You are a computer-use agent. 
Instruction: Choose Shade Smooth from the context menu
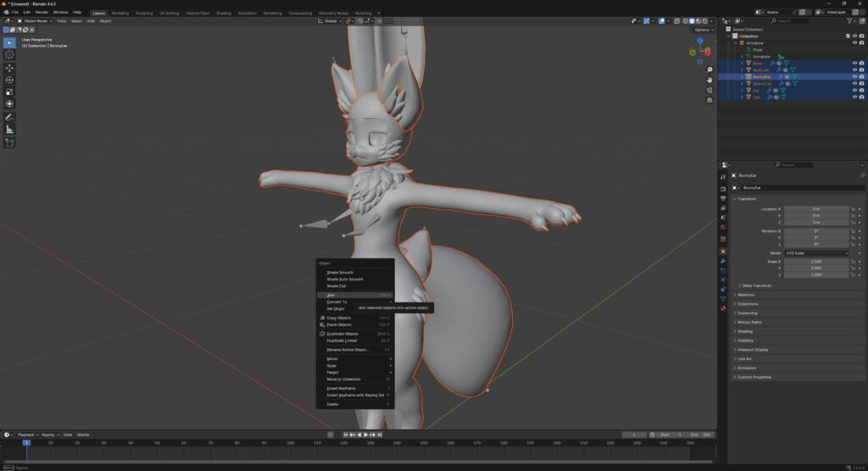pyautogui.click(x=340, y=273)
